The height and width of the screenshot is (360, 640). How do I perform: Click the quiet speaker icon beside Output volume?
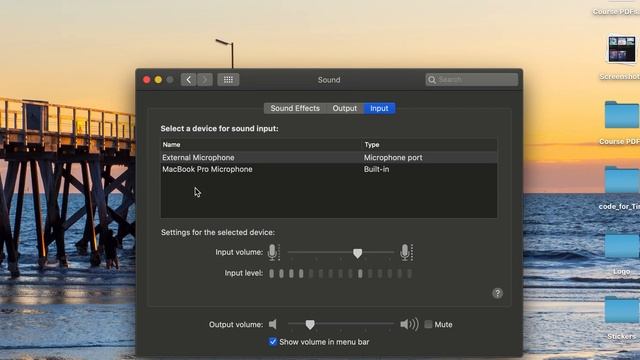tap(273, 324)
